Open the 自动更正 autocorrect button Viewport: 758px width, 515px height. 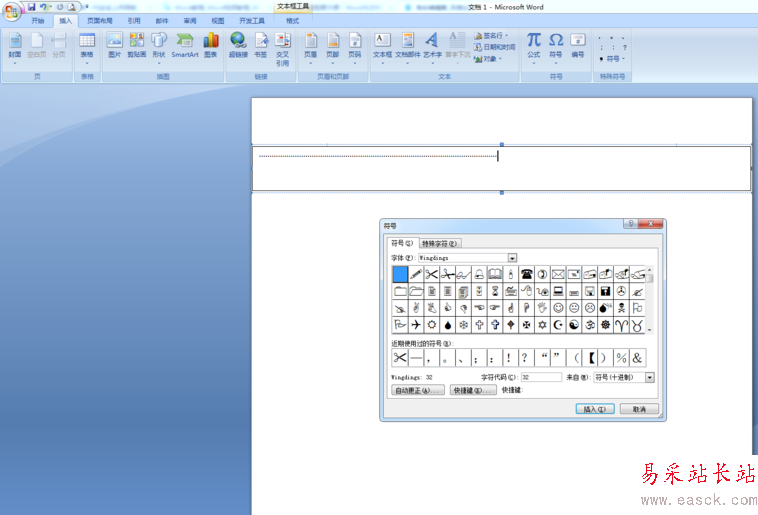pyautogui.click(x=417, y=390)
